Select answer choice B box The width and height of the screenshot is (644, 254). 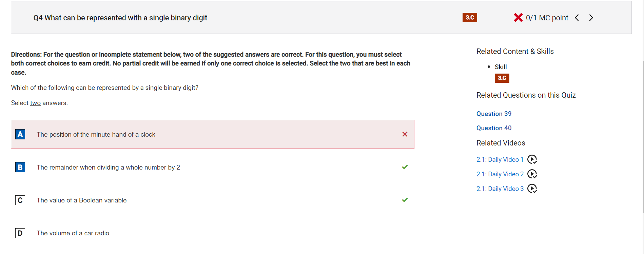pyautogui.click(x=20, y=167)
